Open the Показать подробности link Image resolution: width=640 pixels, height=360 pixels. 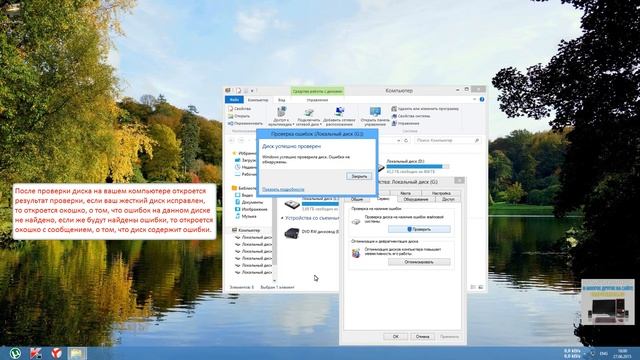click(283, 189)
